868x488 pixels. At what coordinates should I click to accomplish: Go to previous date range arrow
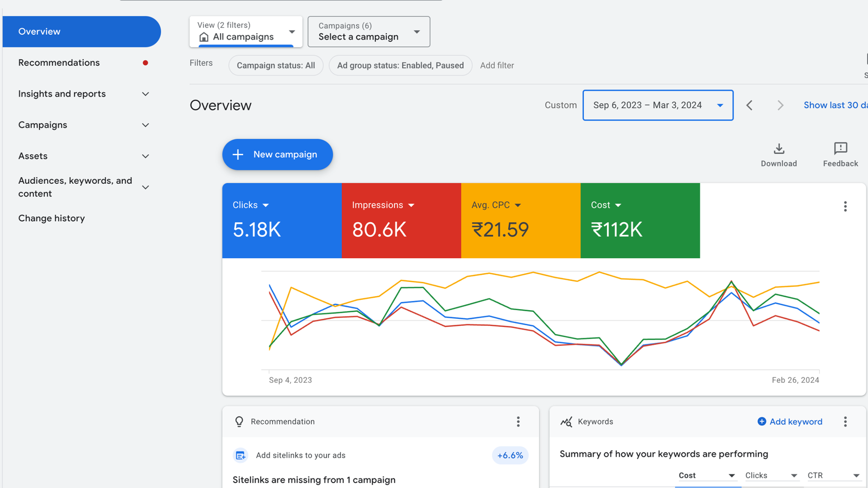[750, 105]
